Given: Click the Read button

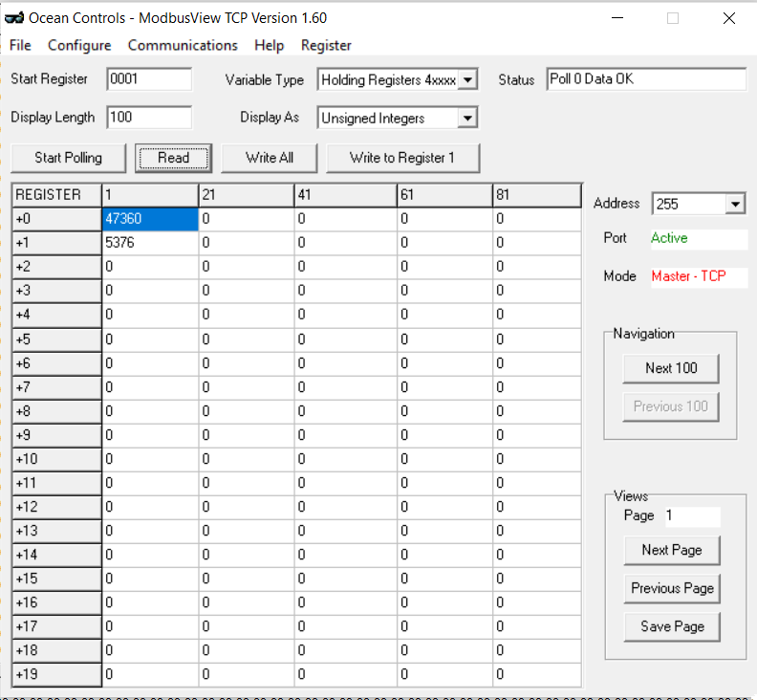Looking at the screenshot, I should coord(173,158).
